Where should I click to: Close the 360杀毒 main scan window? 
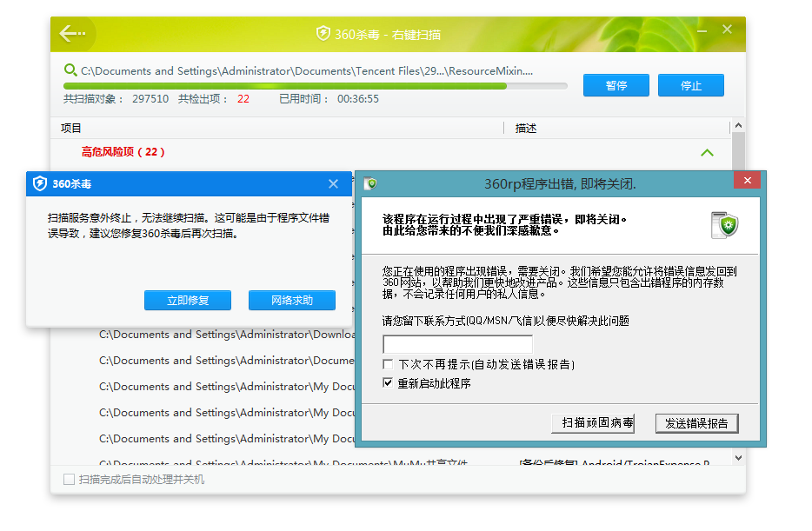[727, 30]
